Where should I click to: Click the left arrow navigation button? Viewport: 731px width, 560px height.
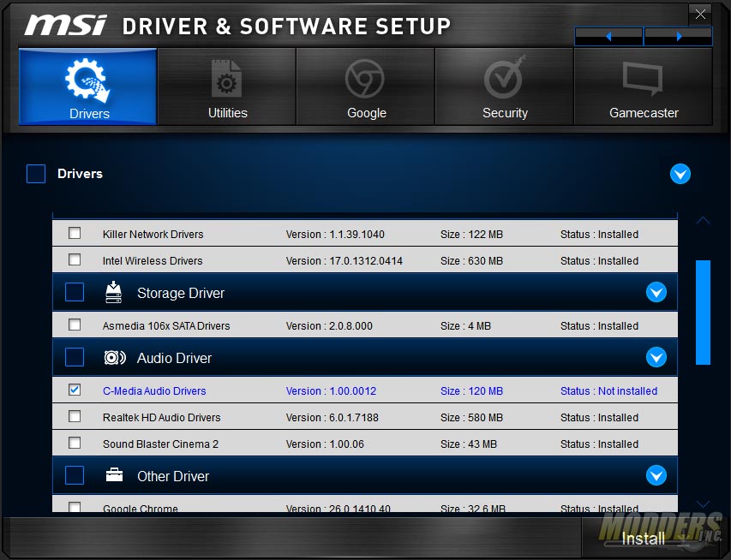pyautogui.click(x=608, y=36)
